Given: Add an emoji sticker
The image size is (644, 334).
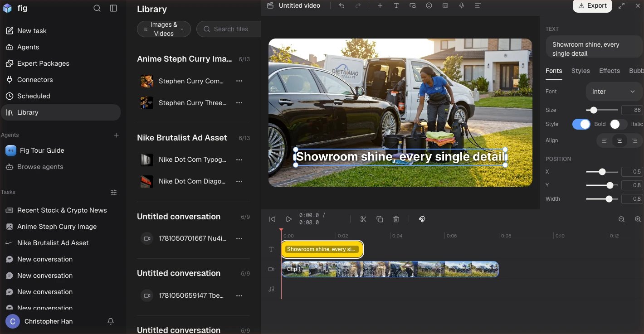Looking at the screenshot, I should click(x=429, y=5).
